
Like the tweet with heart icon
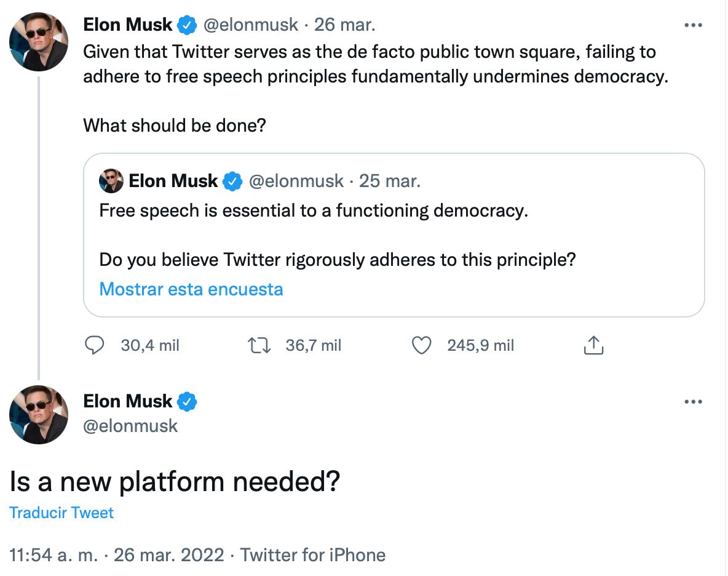[x=421, y=346]
